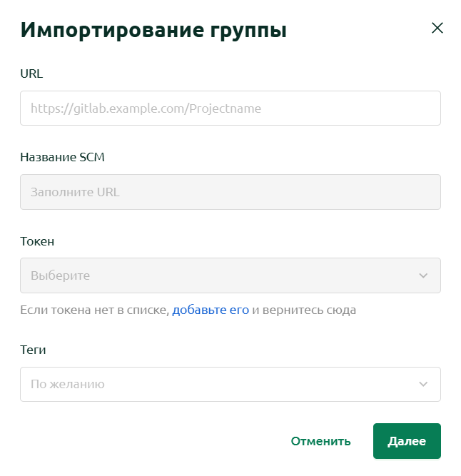Click the Токен label above dropdown
Viewport: 461px width, 476px height.
click(x=37, y=241)
